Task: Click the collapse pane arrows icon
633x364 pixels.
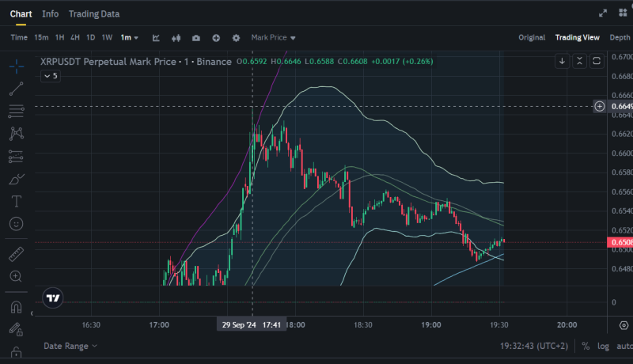Action: [579, 62]
